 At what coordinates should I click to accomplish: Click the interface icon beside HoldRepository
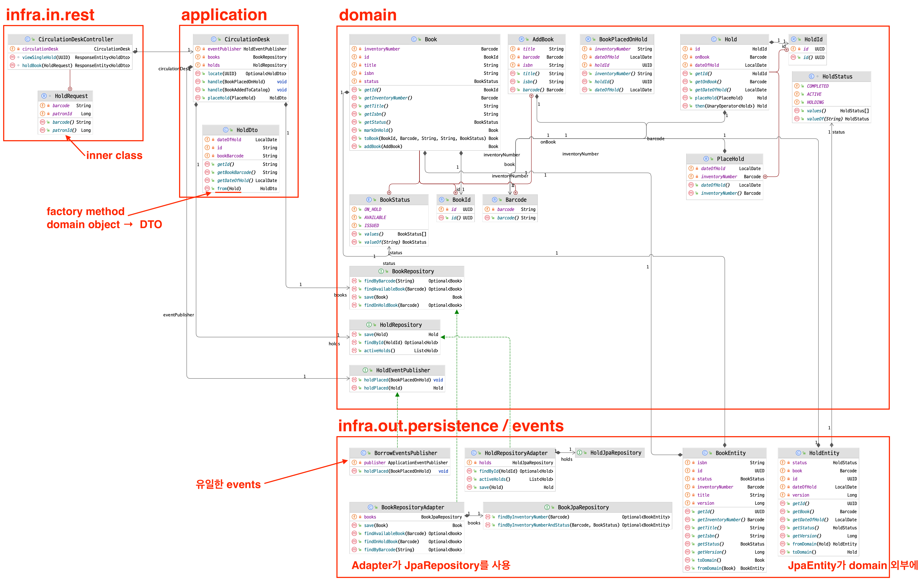(369, 324)
